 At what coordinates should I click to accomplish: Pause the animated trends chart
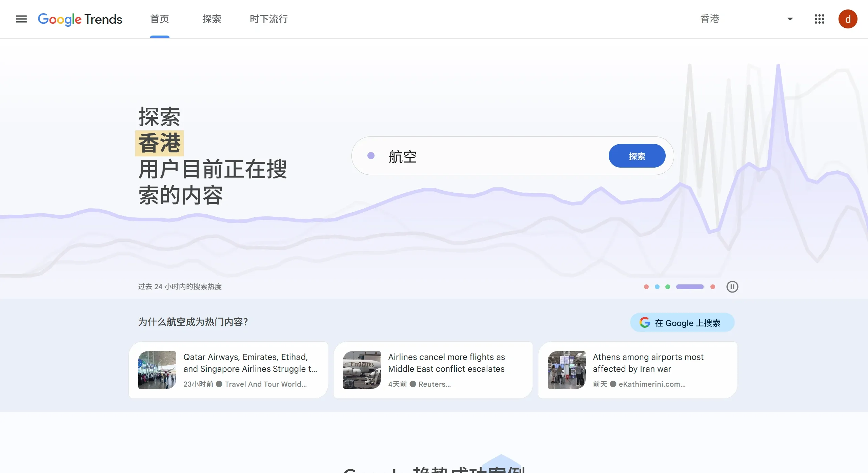point(732,287)
